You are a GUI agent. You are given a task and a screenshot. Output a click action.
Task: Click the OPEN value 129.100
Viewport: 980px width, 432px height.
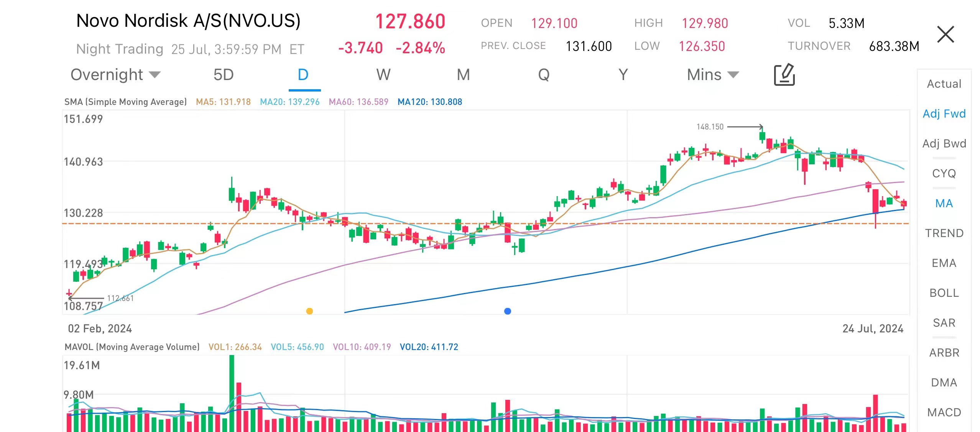[x=554, y=23]
